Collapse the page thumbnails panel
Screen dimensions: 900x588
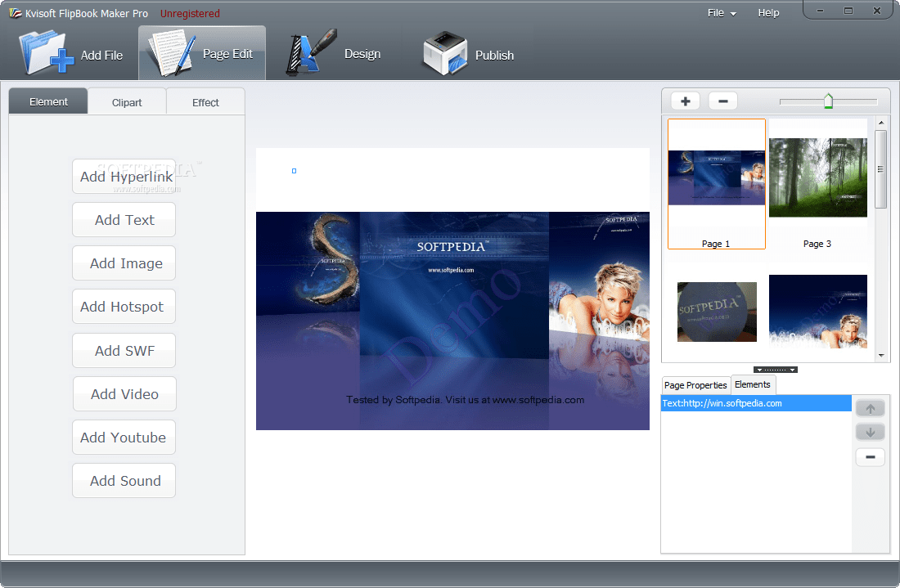[774, 369]
